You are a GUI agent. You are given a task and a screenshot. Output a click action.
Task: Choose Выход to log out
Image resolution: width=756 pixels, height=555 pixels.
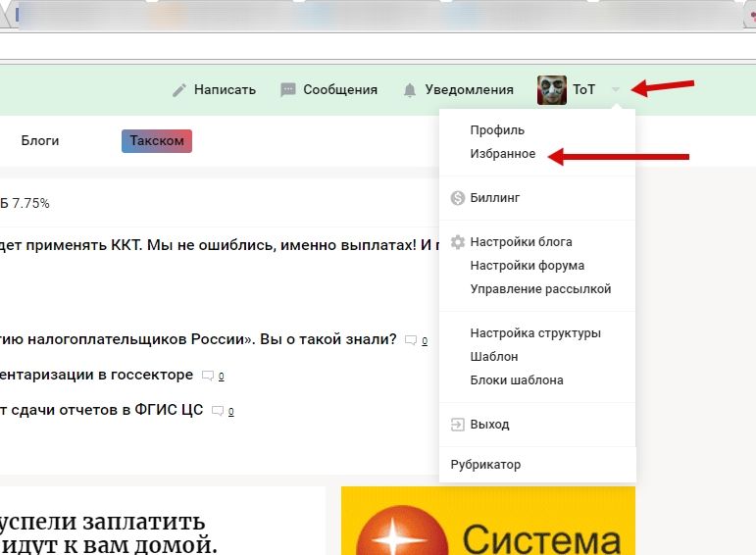pos(489,425)
